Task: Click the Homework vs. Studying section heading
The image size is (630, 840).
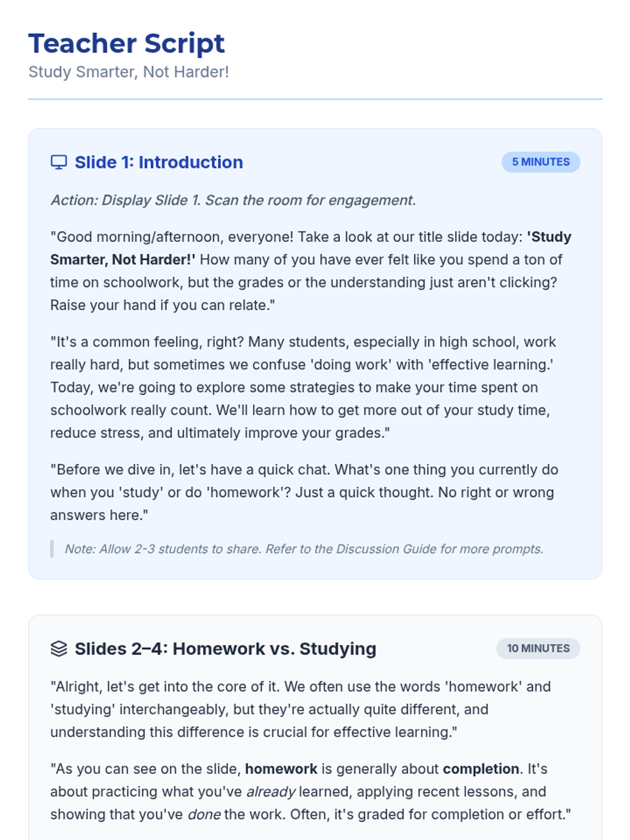Action: click(225, 649)
